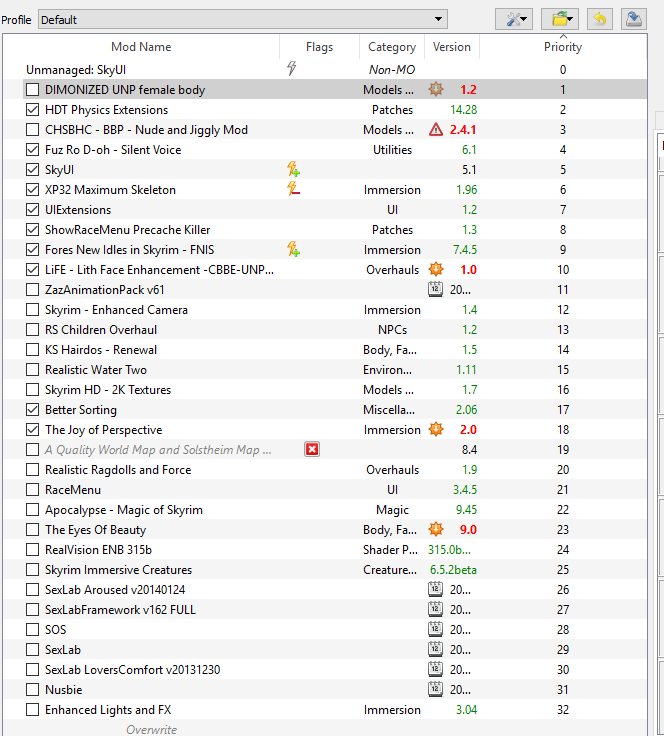Disable HDT Physics Extensions mod

coord(32,109)
